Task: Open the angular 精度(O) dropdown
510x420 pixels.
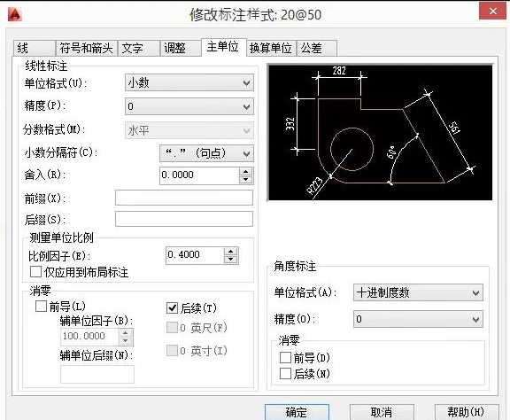Action: (x=418, y=319)
